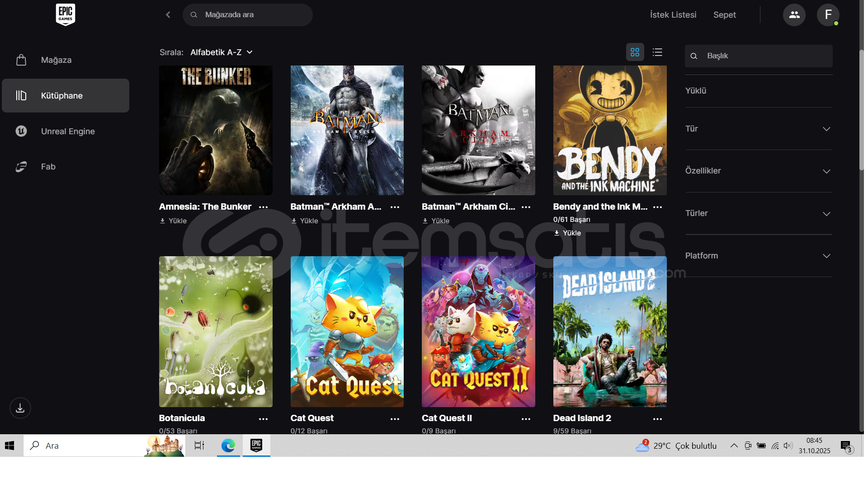This screenshot has height=488, width=868.
Task: Open three-dot menu for Dead Island 2
Action: [657, 419]
